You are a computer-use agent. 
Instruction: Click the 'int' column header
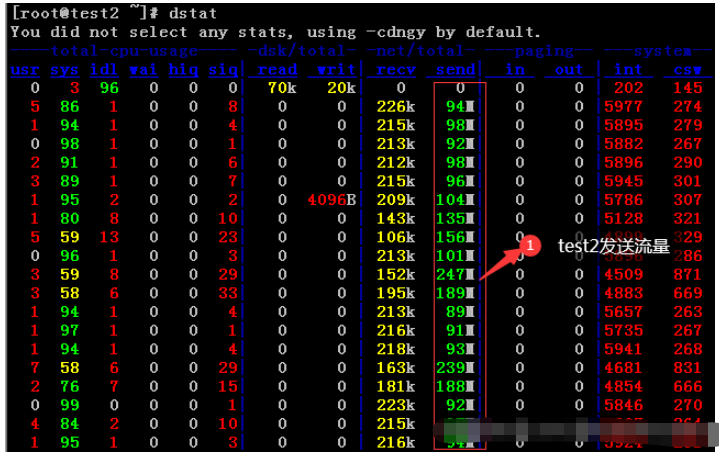(x=628, y=70)
